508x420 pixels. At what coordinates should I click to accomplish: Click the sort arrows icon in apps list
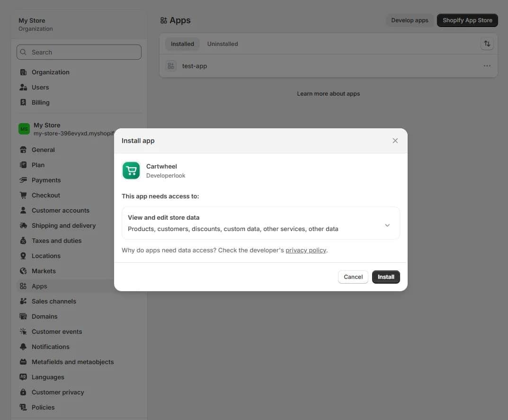pyautogui.click(x=487, y=44)
